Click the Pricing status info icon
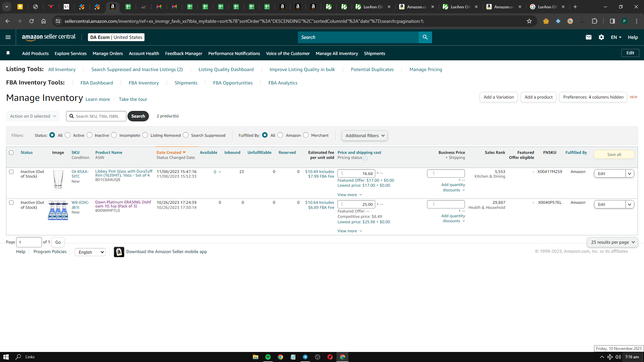 click(x=365, y=158)
